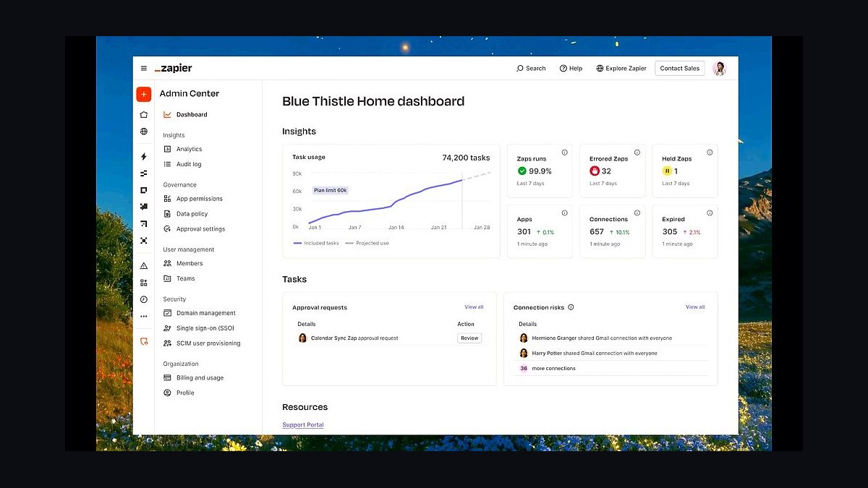The width and height of the screenshot is (868, 488).
Task: Click the Zapier logo
Action: click(x=174, y=68)
